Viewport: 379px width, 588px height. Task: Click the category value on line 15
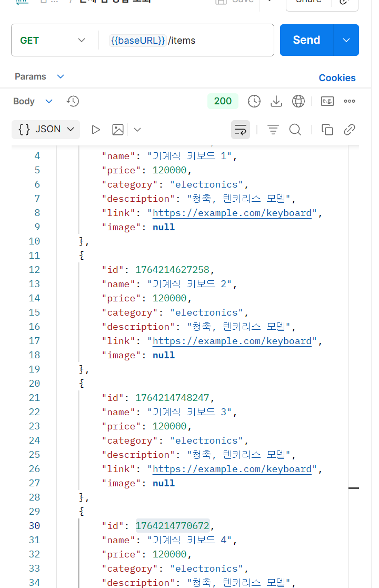coord(206,312)
